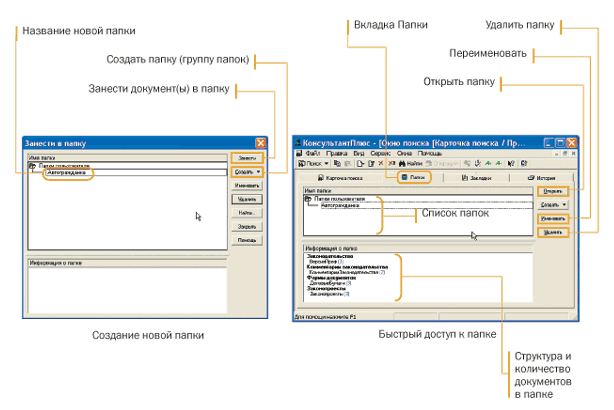Click Помощь button in Занести в папку dialog
The image size is (614, 410).
[x=247, y=240]
